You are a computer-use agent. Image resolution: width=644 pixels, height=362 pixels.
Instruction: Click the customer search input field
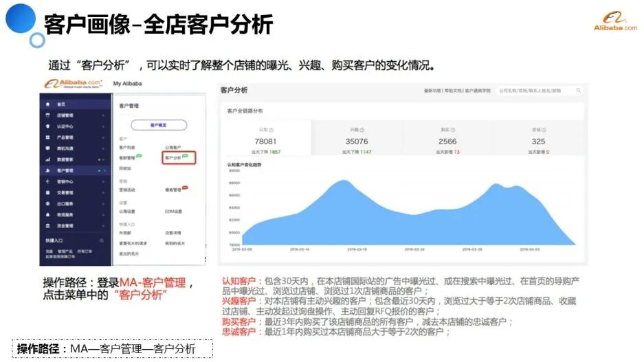(540, 90)
